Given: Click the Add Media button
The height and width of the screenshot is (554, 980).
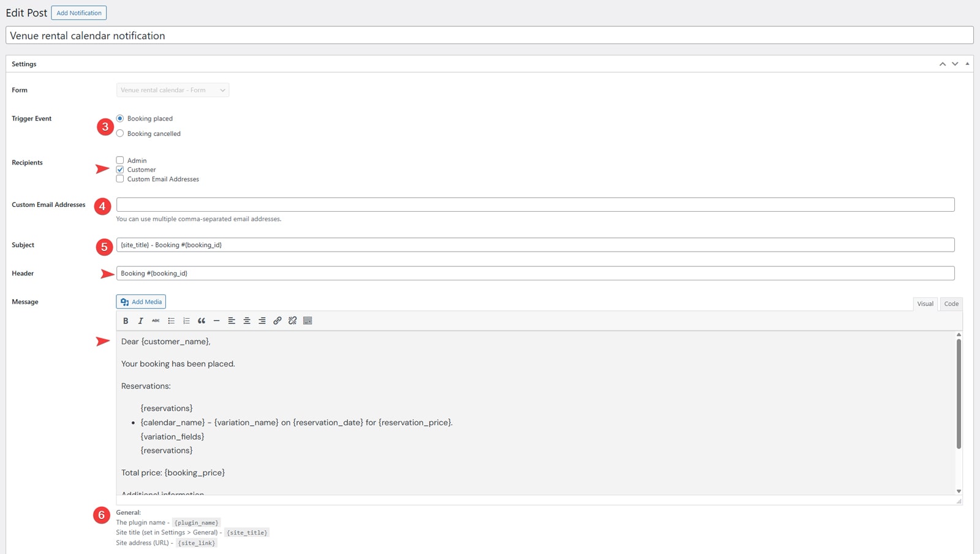Looking at the screenshot, I should click(x=141, y=302).
